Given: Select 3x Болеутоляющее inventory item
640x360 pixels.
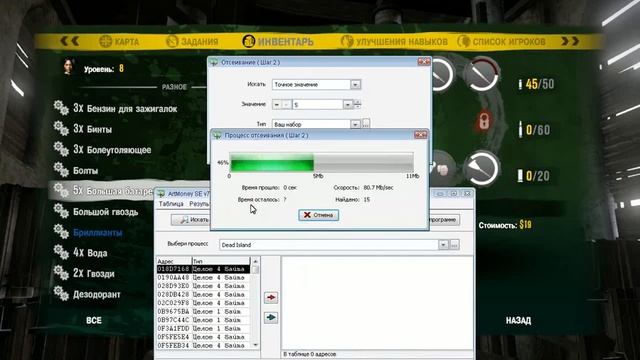Looking at the screenshot, I should click(x=112, y=150).
